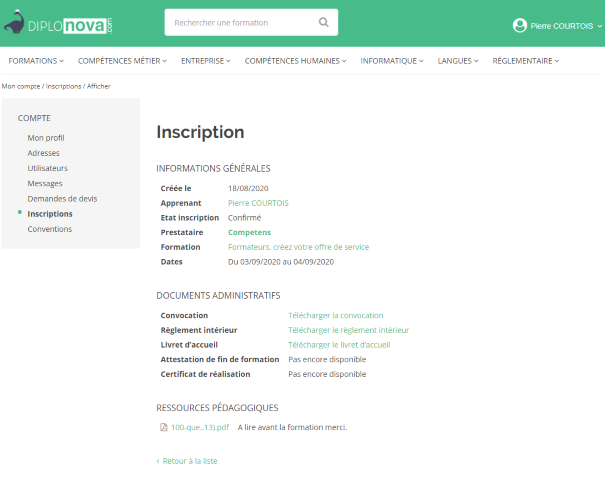
Task: Click the search magnifier icon
Action: point(323,22)
